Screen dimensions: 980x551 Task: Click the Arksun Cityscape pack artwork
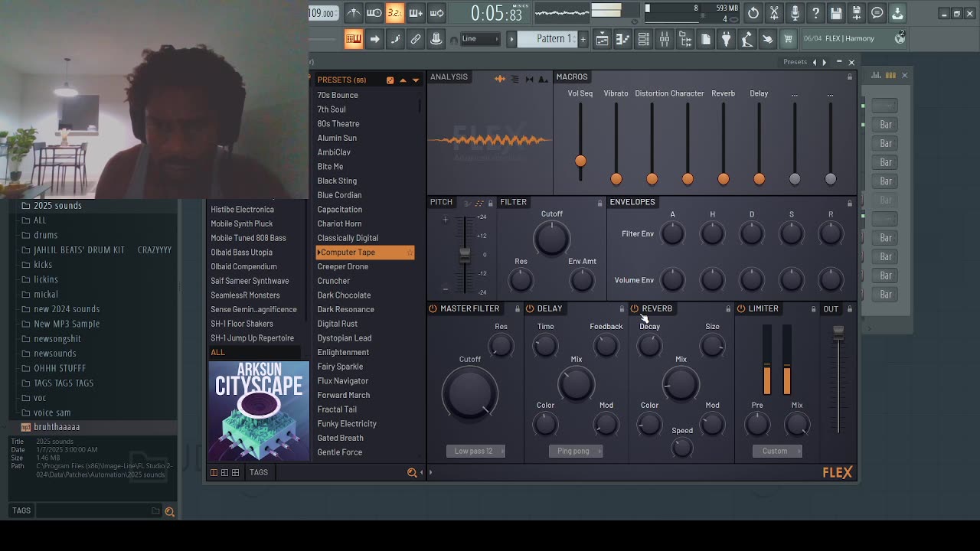(x=259, y=412)
